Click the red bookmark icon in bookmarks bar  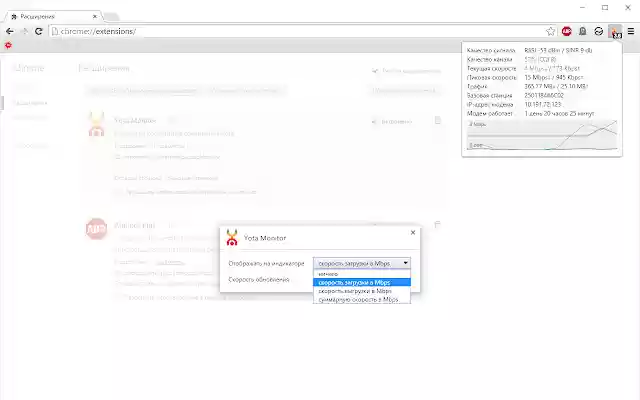point(8,45)
